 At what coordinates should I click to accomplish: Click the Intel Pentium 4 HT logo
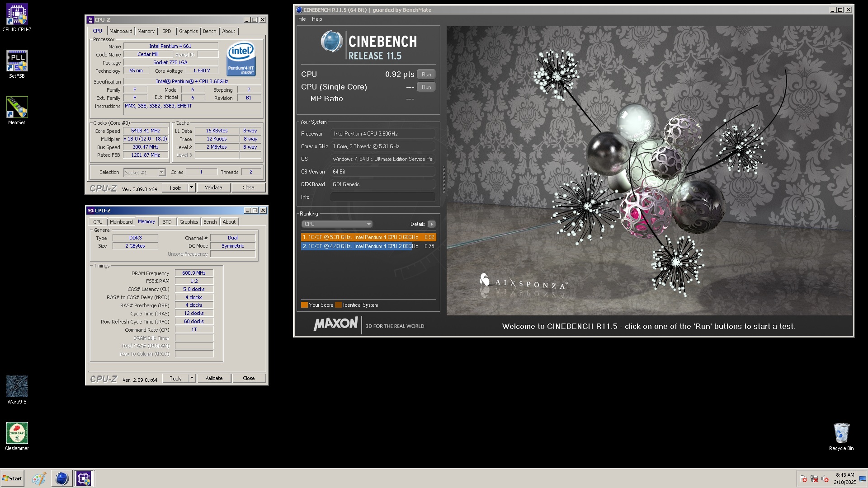(x=241, y=59)
